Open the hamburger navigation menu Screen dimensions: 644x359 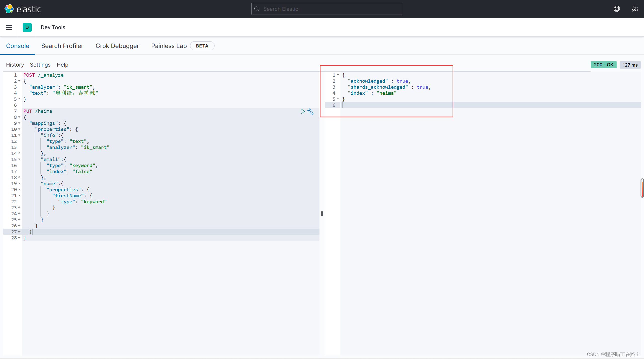point(9,27)
